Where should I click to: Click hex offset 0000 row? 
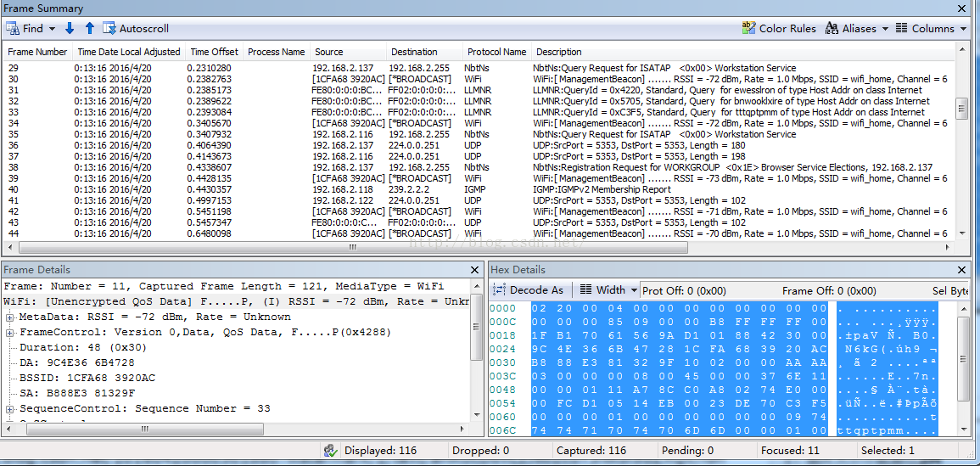tap(714, 308)
